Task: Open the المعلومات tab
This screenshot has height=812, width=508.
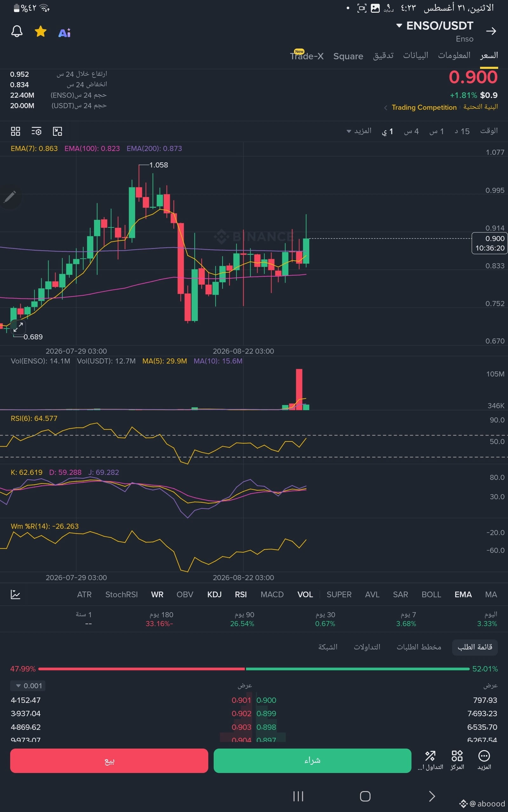Action: [x=454, y=56]
